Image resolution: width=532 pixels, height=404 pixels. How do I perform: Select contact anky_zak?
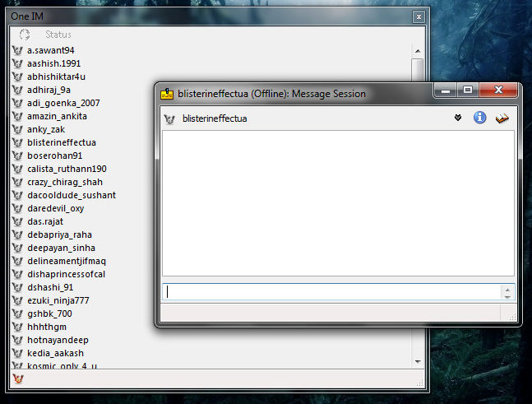tap(46, 129)
